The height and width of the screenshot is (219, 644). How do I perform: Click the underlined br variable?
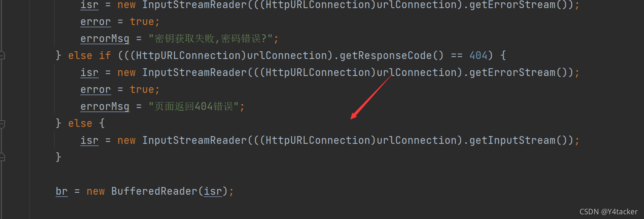(62, 191)
